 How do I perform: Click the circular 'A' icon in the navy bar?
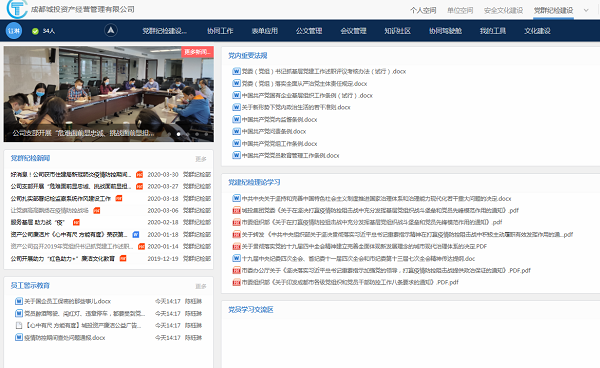click(111, 30)
